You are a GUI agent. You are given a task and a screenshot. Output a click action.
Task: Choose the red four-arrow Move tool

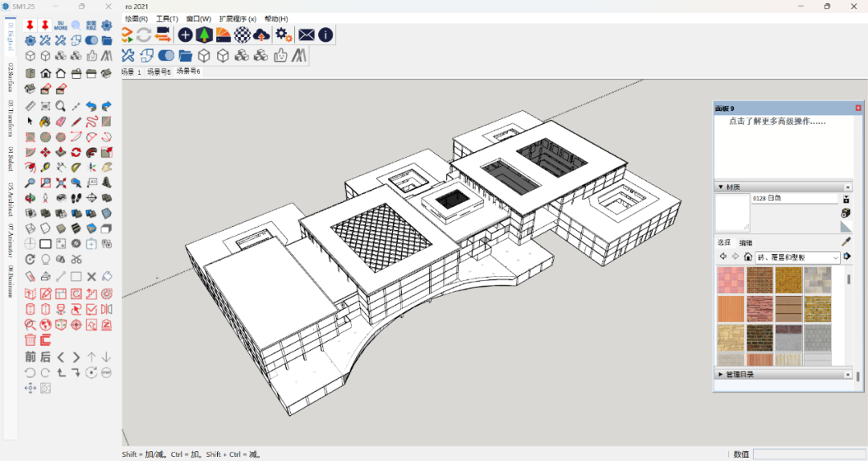point(45,152)
